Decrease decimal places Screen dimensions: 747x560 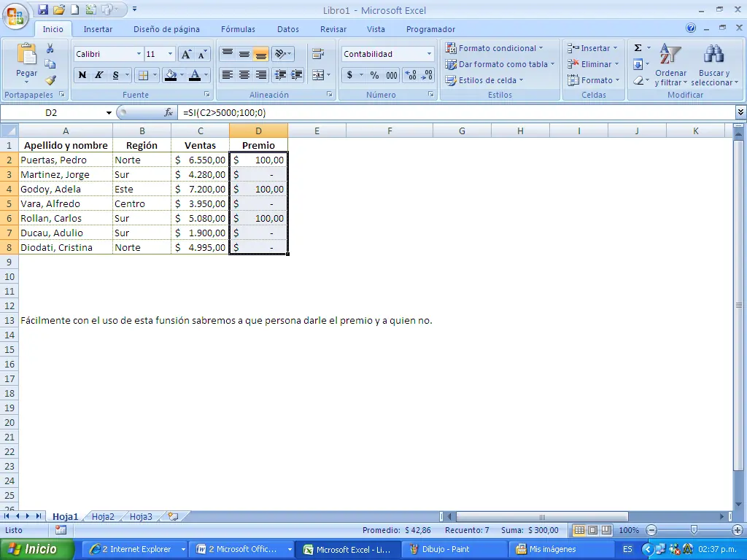pos(427,75)
